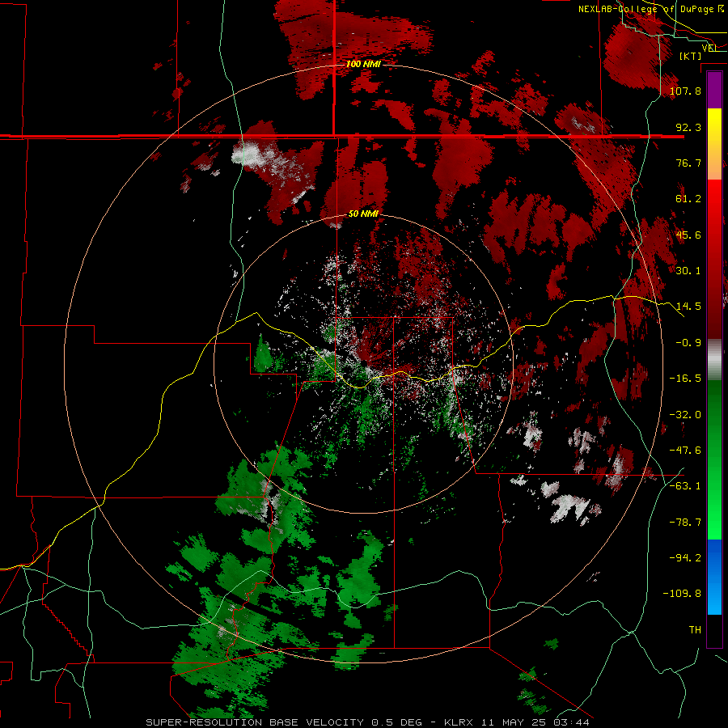Click the -63.1 scale value

(685, 486)
